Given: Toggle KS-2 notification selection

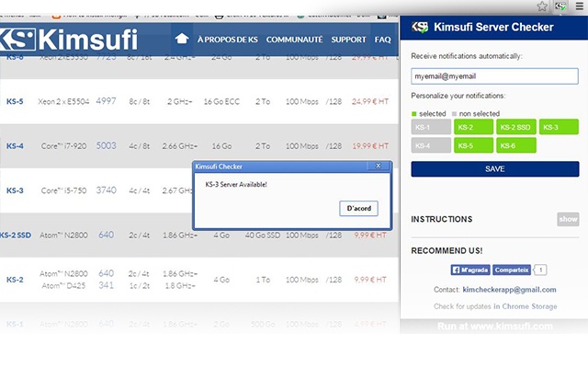Looking at the screenshot, I should (x=474, y=127).
